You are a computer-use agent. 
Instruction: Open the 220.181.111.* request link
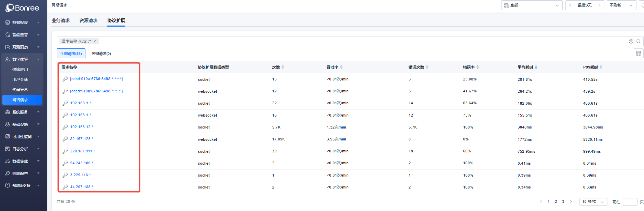[x=83, y=151]
